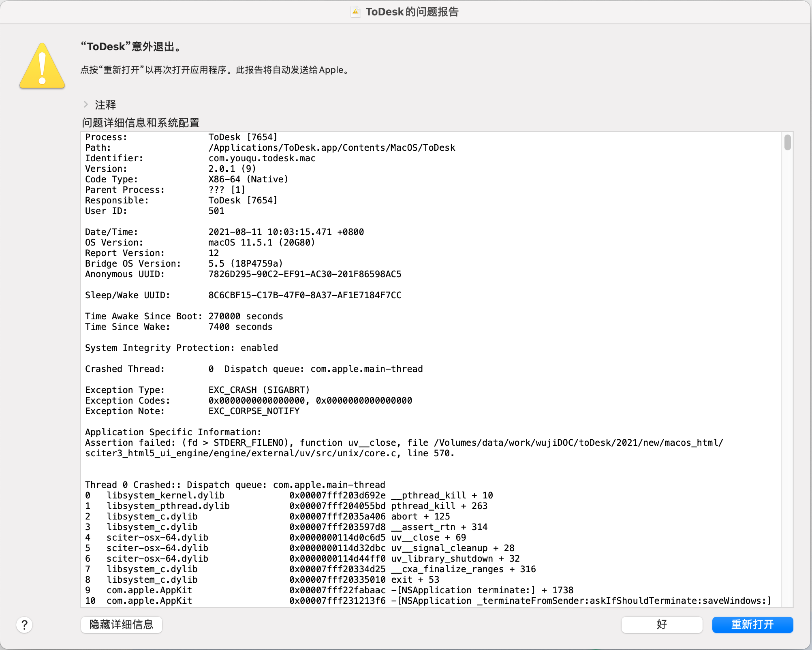Viewport: 812px width, 650px height.
Task: Click the 注释 label text
Action: point(105,105)
